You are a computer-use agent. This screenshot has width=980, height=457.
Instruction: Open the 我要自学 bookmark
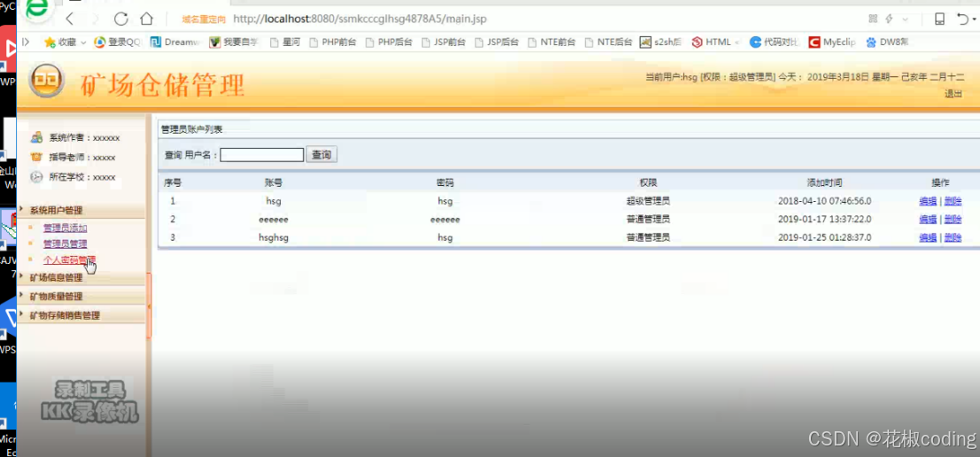coord(234,43)
